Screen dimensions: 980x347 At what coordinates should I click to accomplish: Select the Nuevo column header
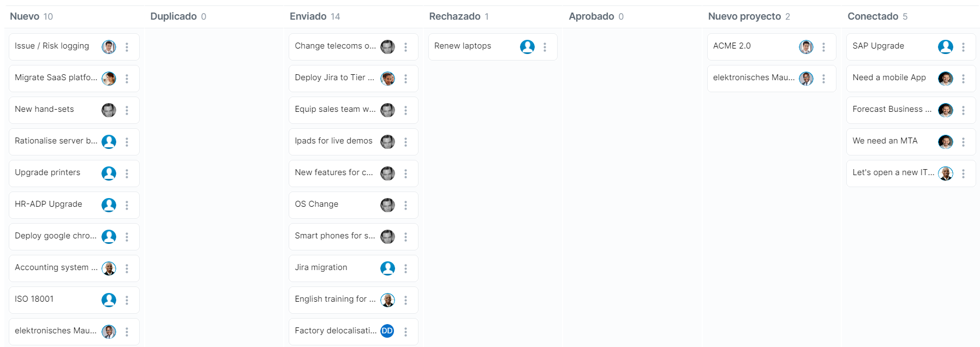25,16
